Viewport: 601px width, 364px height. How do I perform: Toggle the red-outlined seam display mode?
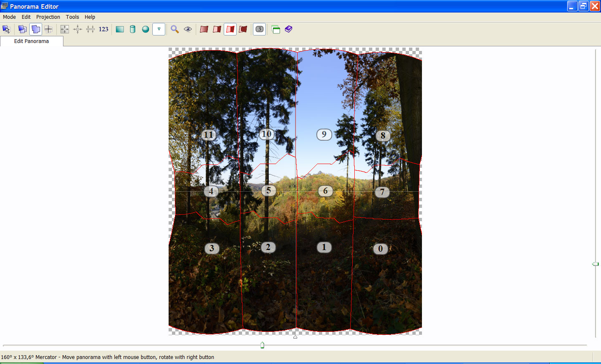pos(230,29)
